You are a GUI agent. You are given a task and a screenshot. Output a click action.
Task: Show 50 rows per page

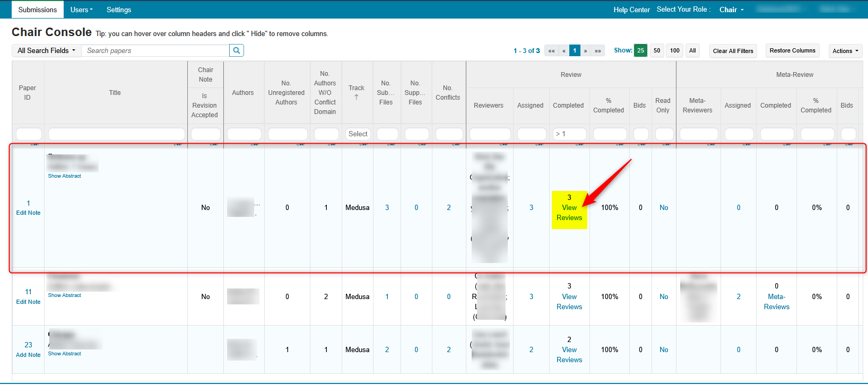657,50
